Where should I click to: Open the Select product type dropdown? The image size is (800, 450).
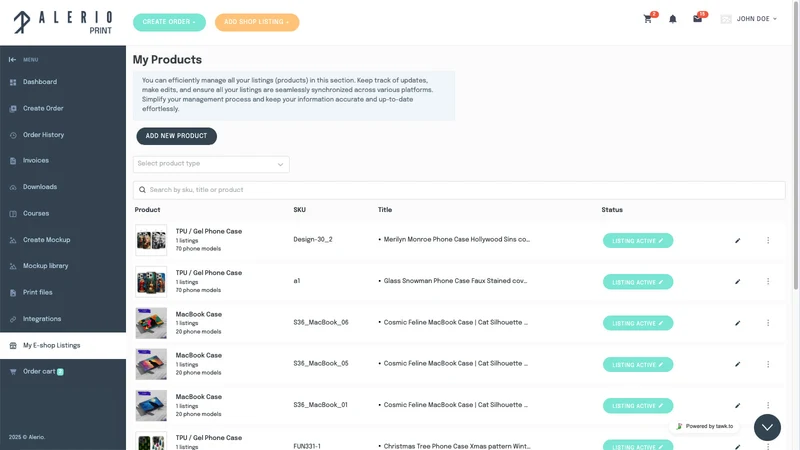(211, 164)
